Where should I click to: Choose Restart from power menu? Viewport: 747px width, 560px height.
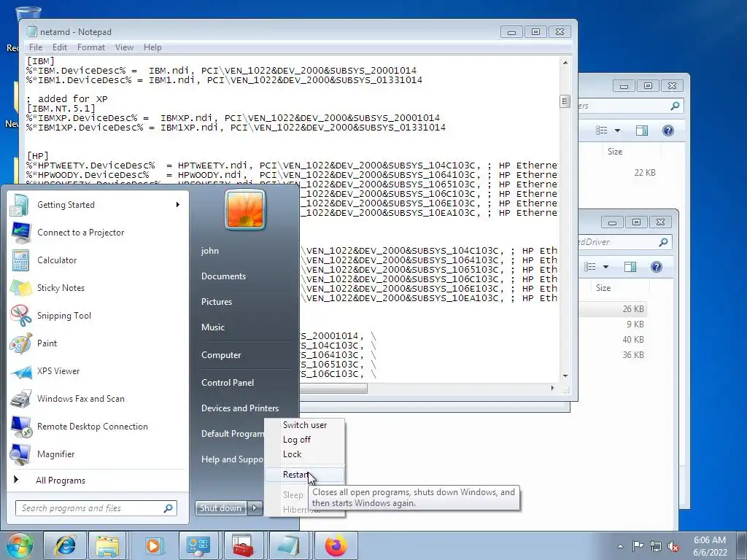point(304,475)
